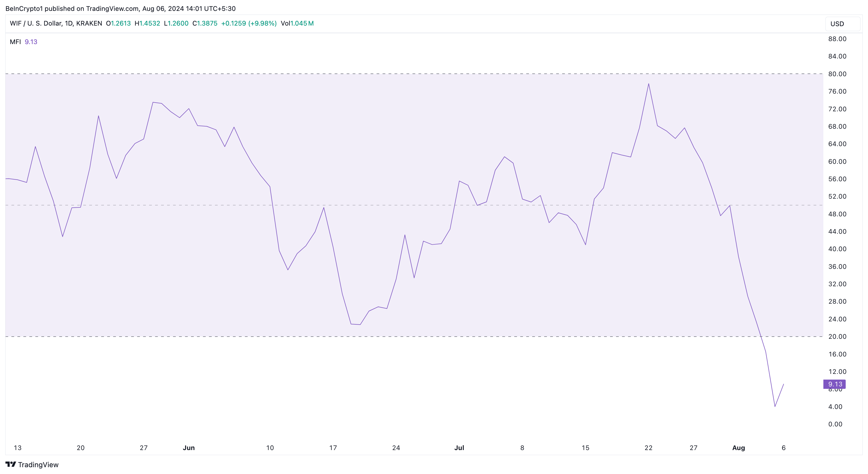Click the MFI value 9.13 in legend
This screenshot has height=474, width=868.
click(x=31, y=42)
